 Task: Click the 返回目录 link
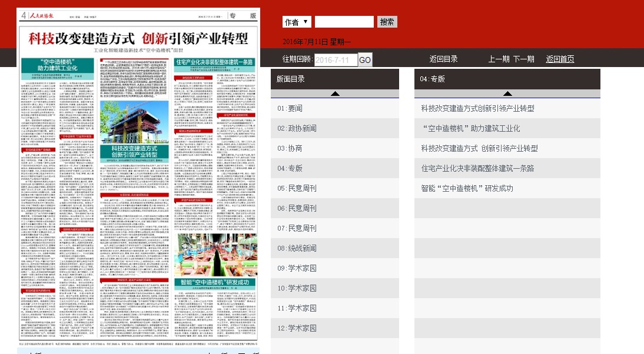tap(443, 59)
